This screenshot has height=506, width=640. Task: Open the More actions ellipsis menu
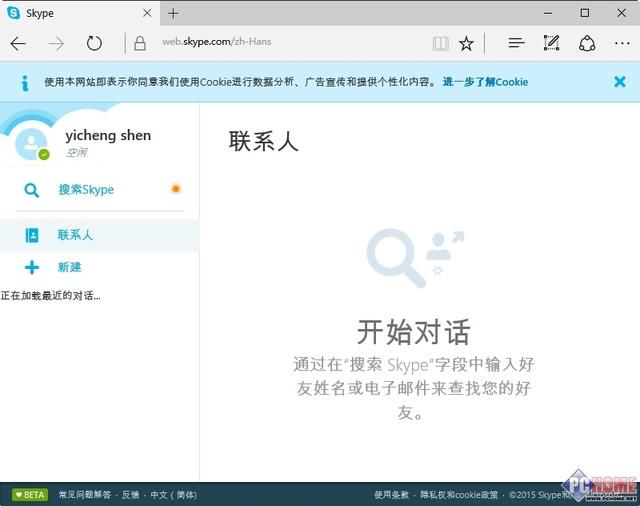(622, 43)
